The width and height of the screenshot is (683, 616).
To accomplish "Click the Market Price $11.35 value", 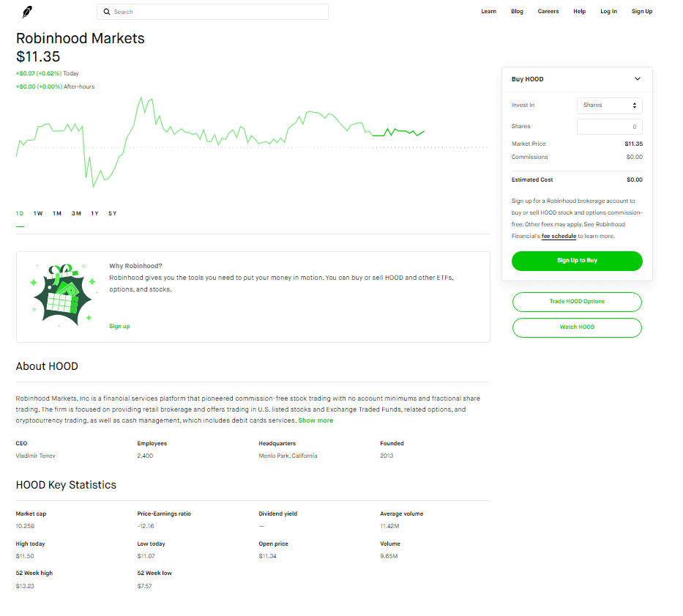I will point(633,144).
